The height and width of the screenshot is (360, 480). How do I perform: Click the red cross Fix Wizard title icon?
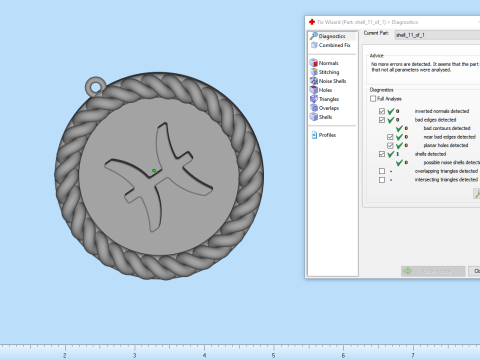[x=312, y=22]
